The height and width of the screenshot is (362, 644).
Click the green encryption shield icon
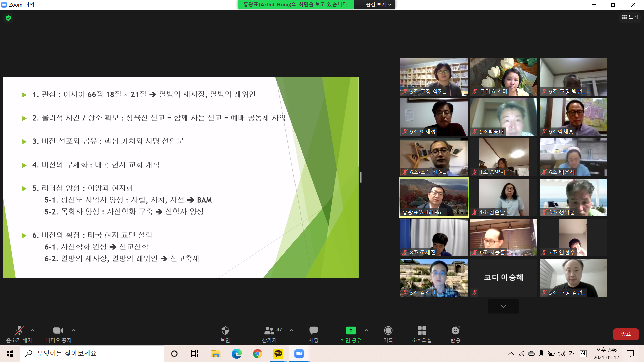point(8,18)
